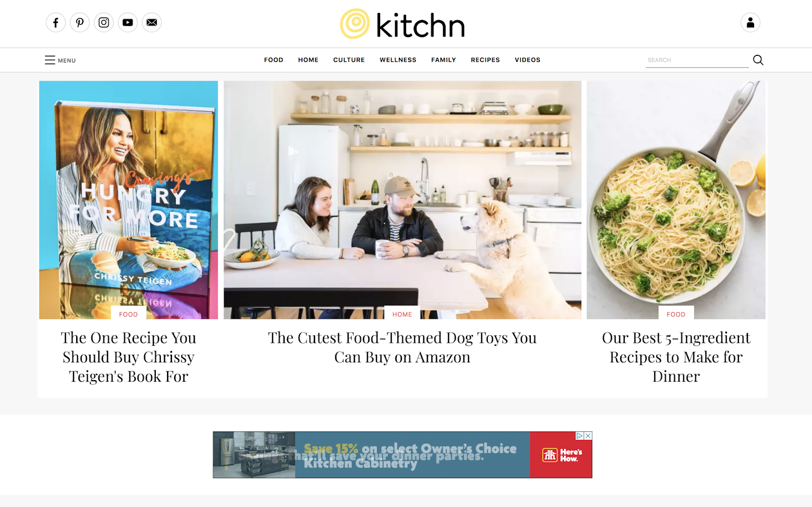Viewport: 812px width, 507px height.
Task: Select FOOD in the navigation bar
Action: (274, 60)
